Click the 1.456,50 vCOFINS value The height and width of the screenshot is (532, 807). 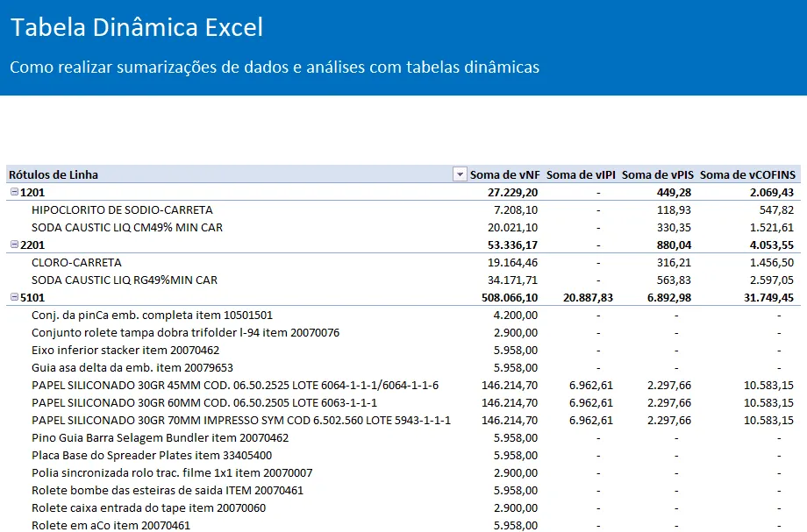(x=772, y=263)
